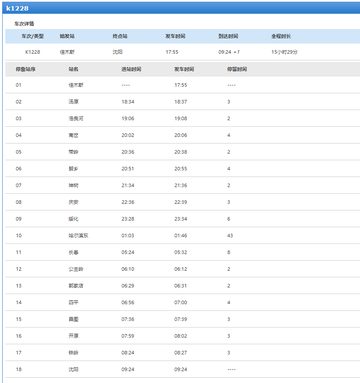The width and height of the screenshot is (360, 383).
Task: Click arrival time 06:29 in row 13
Action: tap(128, 286)
